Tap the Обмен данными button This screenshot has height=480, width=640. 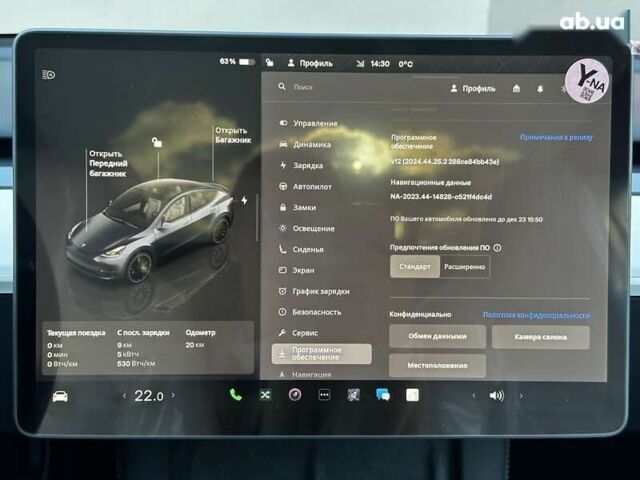click(x=437, y=336)
